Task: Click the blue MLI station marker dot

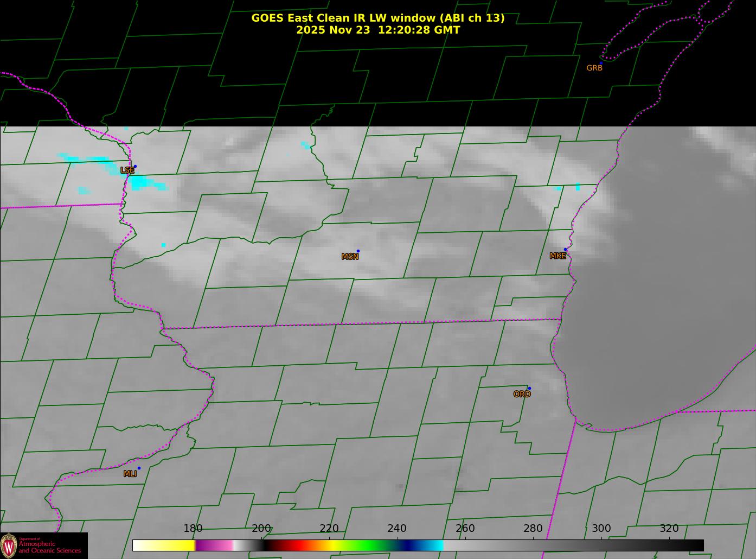Action: [139, 468]
